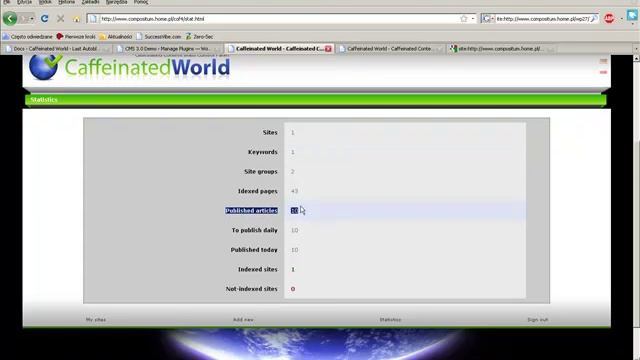Open the back/forward history dropdown arrow
The image size is (640, 360).
click(32, 19)
